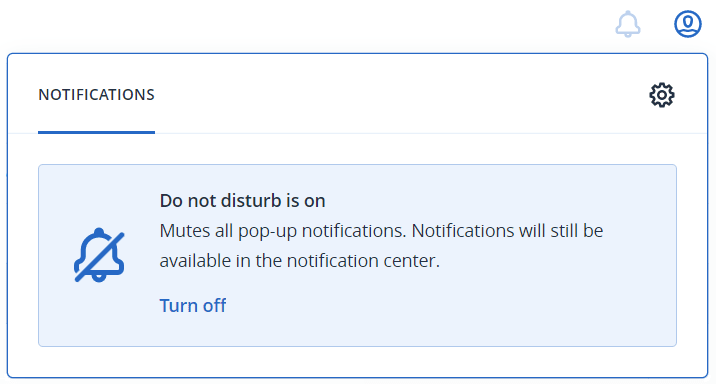716x384 pixels.
Task: Click the NOTIFICATIONS label in the panel header
Action: pos(96,95)
